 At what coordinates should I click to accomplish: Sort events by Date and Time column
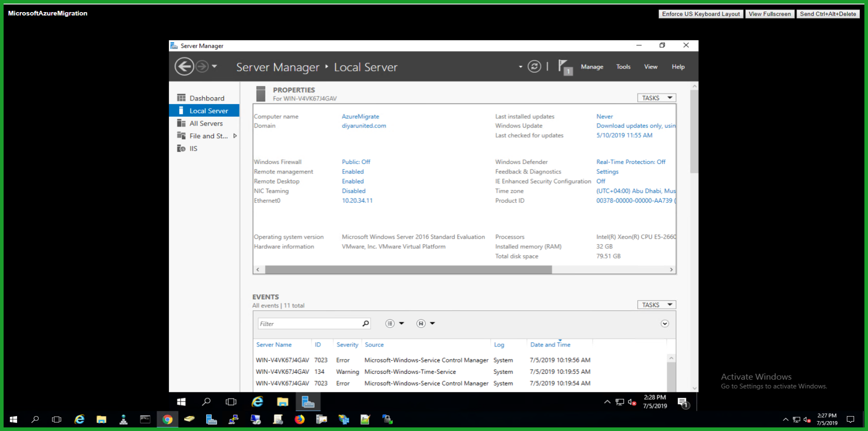tap(550, 345)
